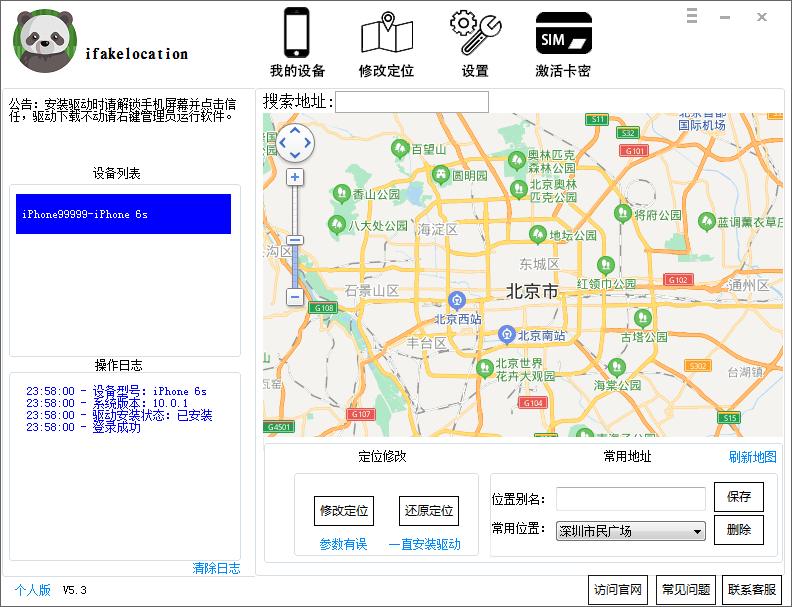
Task: Open the 设置 gear and wrench icon
Action: point(475,32)
